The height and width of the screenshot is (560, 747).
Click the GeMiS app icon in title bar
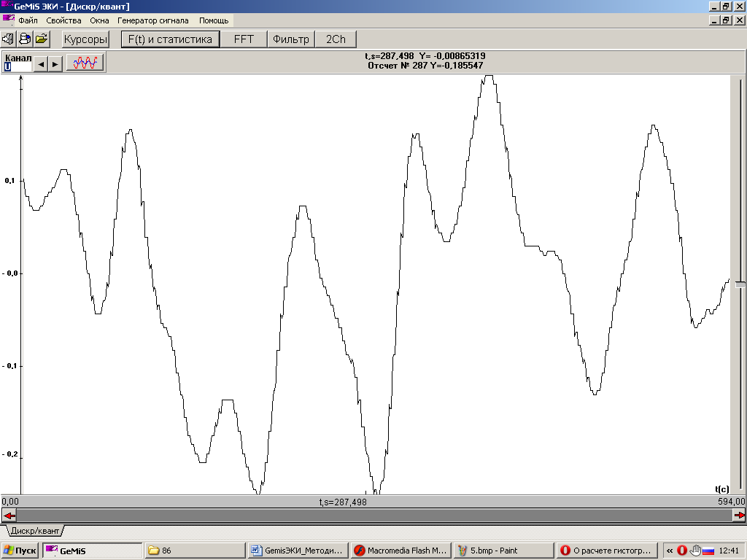coord(6,6)
